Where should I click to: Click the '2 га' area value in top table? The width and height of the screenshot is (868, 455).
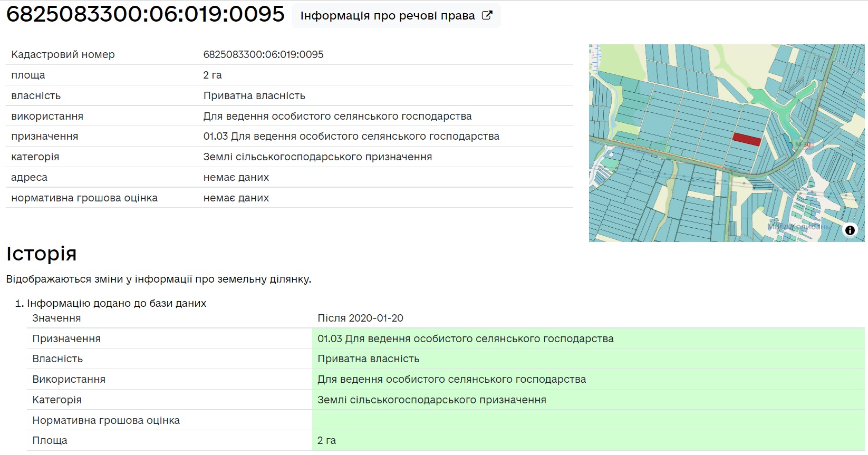pos(213,75)
